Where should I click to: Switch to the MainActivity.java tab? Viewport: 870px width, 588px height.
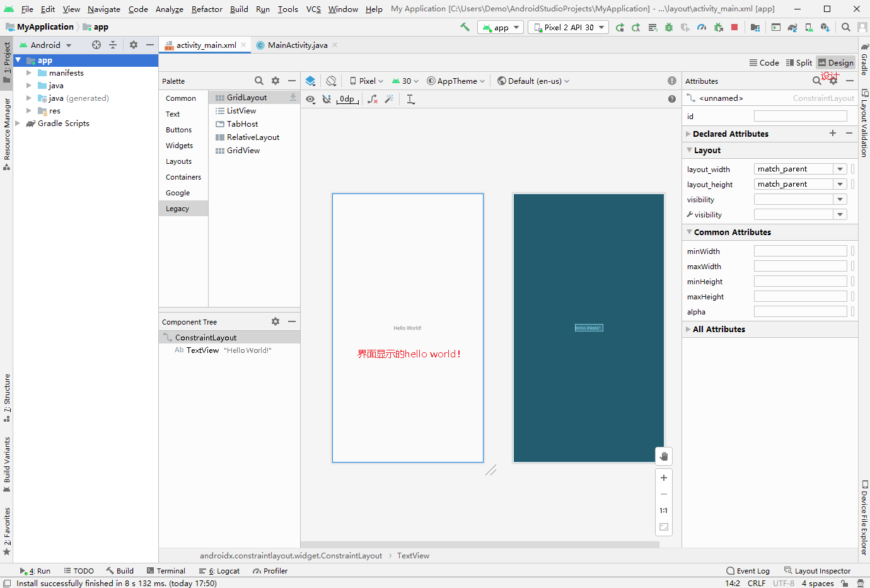coord(297,45)
